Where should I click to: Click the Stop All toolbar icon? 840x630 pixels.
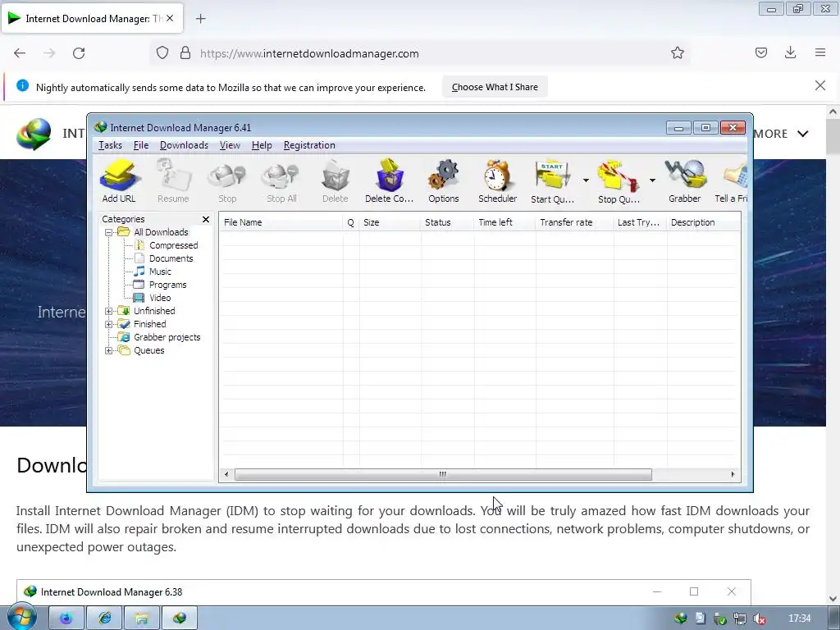tap(281, 180)
